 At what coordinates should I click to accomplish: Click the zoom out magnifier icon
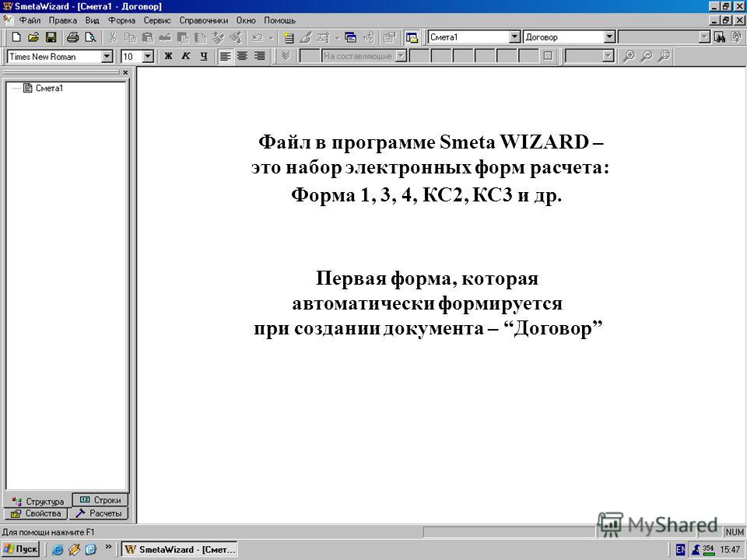647,56
